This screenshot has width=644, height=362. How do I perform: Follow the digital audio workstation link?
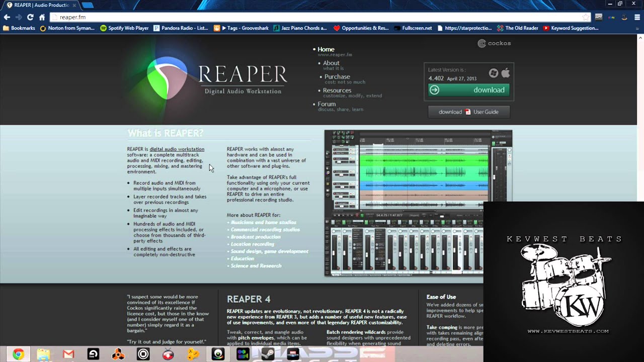tap(177, 149)
